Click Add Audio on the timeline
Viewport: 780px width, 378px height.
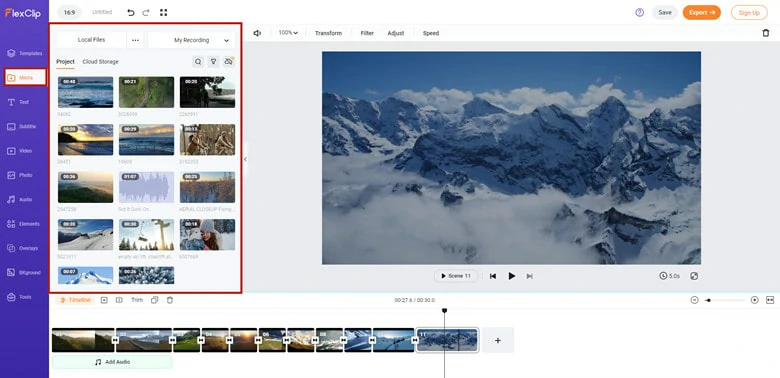[x=112, y=362]
